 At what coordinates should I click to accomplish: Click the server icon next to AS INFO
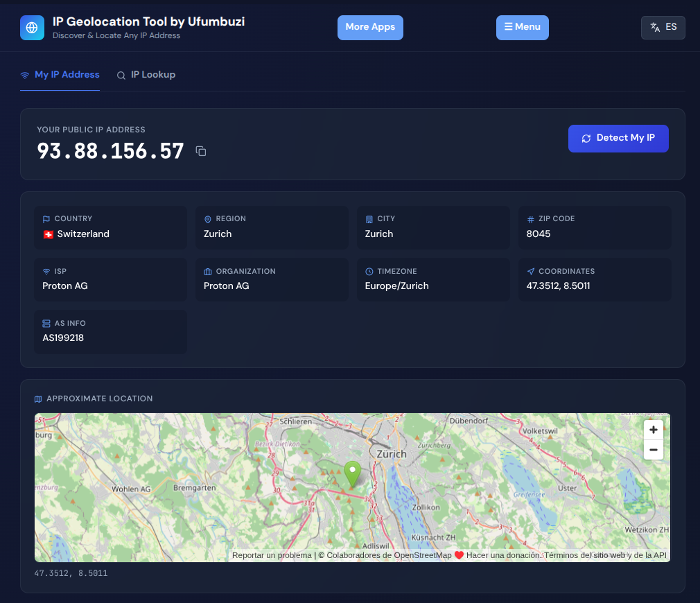pyautogui.click(x=46, y=323)
